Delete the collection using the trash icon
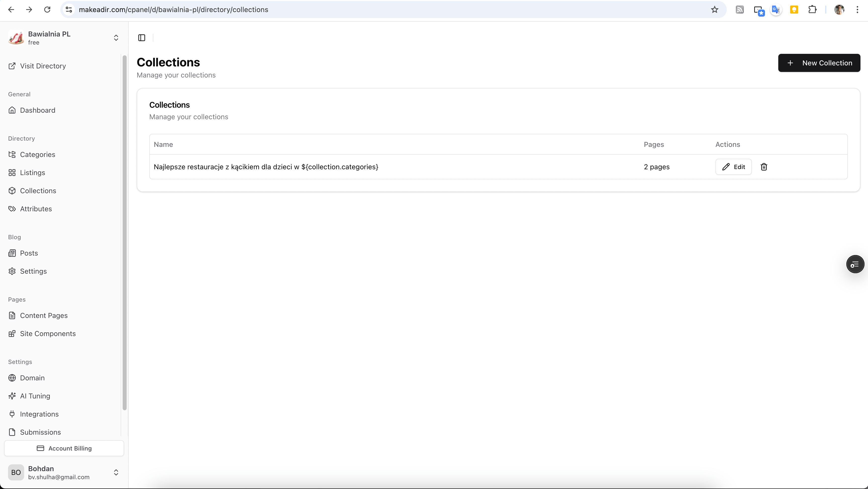 click(763, 167)
